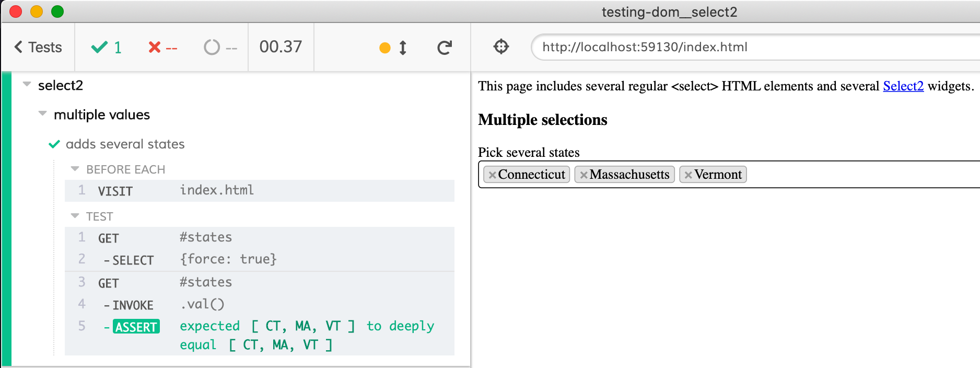Collapse the BEFORE EACH section
980x368 pixels.
point(75,169)
